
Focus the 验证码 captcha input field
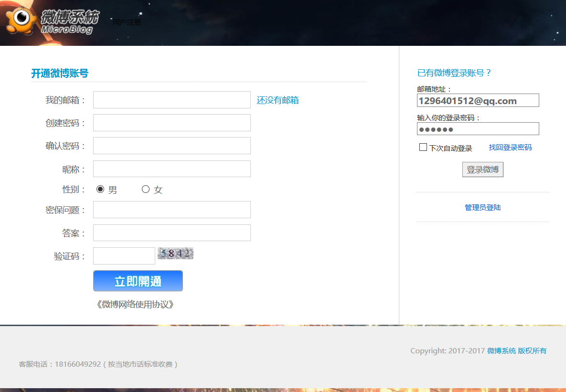[x=124, y=256]
